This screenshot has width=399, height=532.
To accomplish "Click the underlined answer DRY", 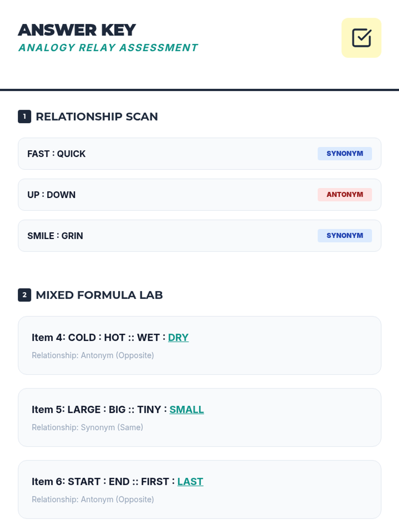I will coord(178,337).
